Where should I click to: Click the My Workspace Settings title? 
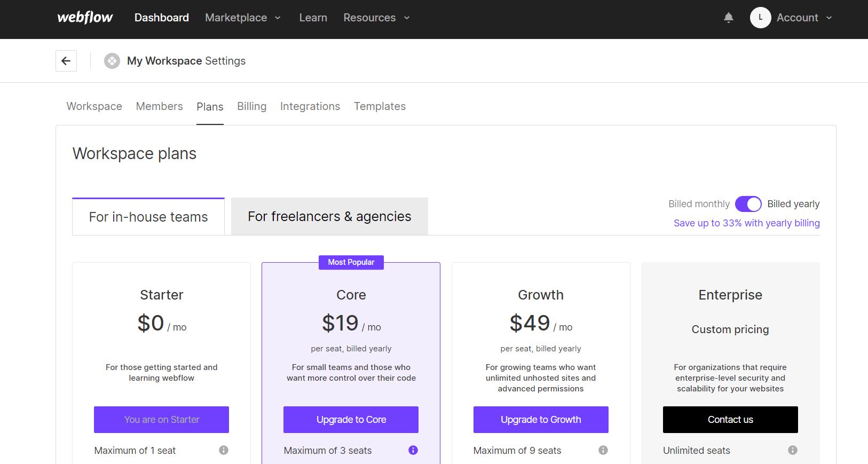click(x=186, y=61)
